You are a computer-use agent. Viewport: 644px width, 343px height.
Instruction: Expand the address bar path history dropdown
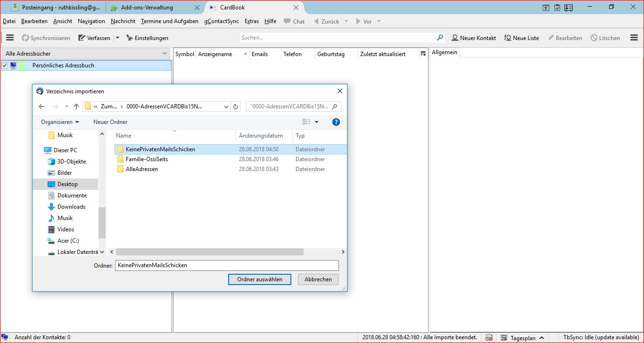pos(227,106)
